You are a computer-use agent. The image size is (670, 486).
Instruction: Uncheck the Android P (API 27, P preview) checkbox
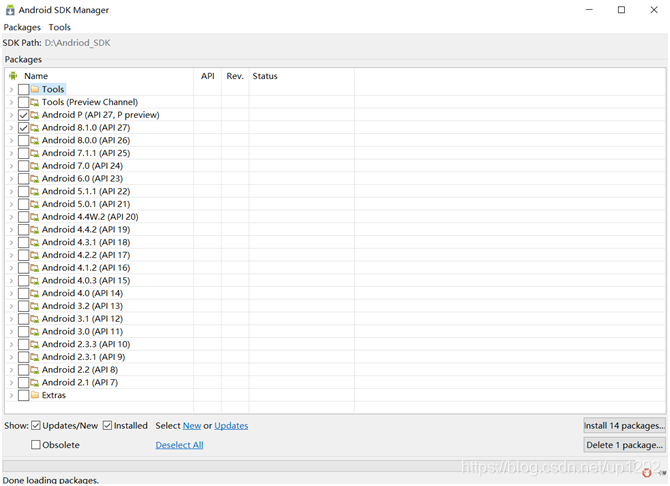24,115
